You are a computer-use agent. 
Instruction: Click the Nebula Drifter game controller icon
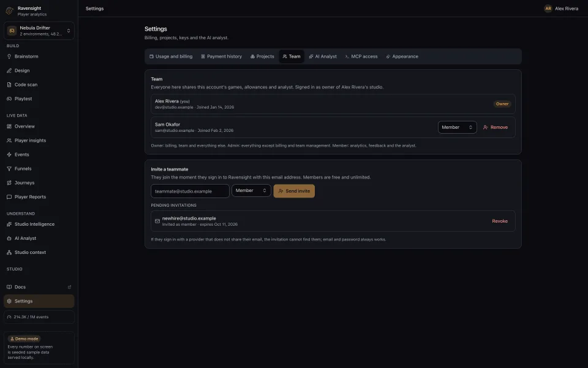(x=12, y=31)
